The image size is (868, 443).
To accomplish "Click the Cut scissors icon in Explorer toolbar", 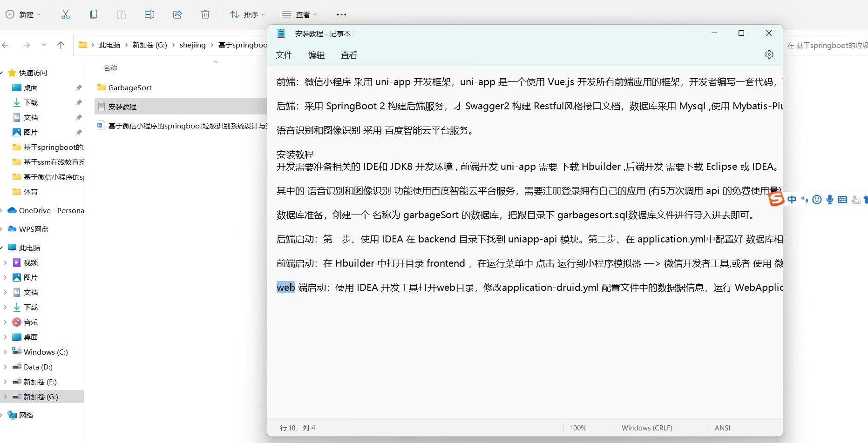I will 66,14.
